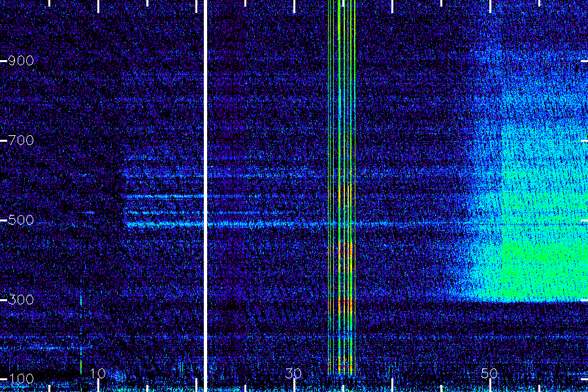
Task: Click the 10 time axis label
Action: (98, 373)
